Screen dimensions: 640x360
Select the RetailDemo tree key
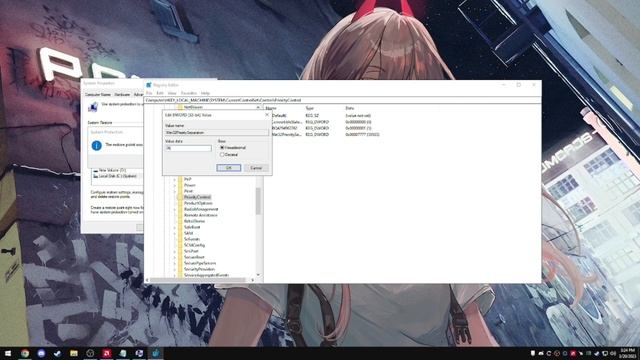point(194,221)
